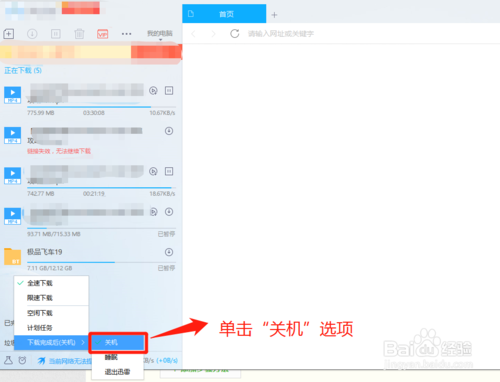The image size is (500, 382).
Task: Click progress bar of 775.99 MB task
Action: tap(101, 107)
